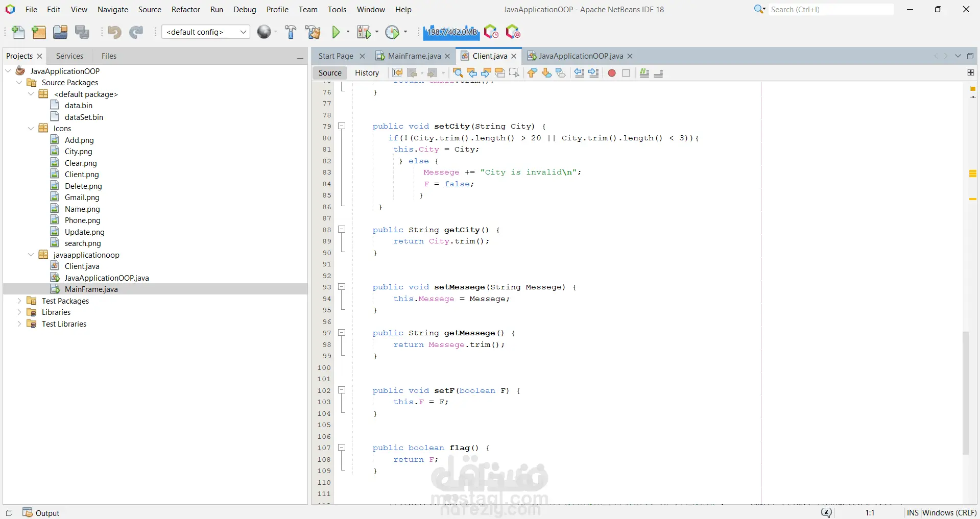Click the memory usage garbage collector bar
The image size is (980, 519).
point(451,32)
